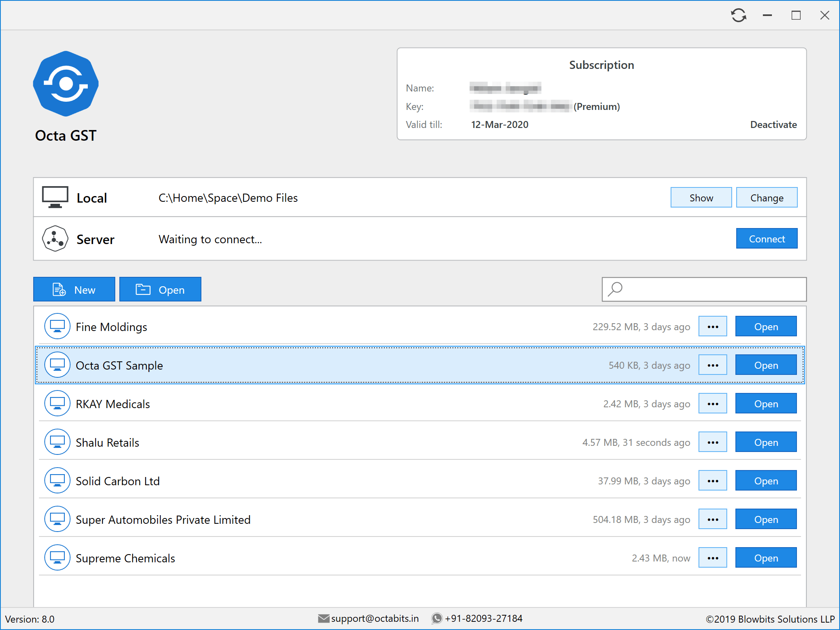Click the 4.57 MB, 31 seconds ago text
840x630 pixels.
(x=636, y=443)
